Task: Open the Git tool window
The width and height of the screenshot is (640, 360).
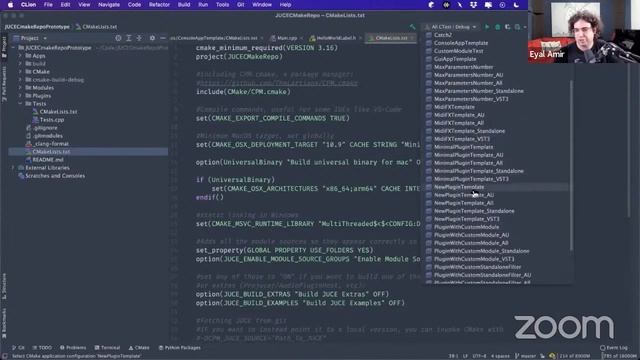Action: tap(18, 348)
